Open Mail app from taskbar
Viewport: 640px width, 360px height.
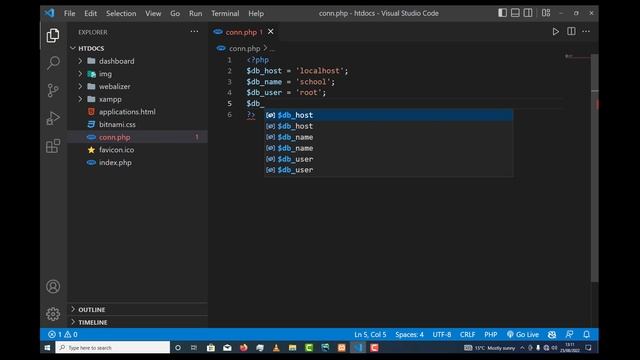coord(227,347)
